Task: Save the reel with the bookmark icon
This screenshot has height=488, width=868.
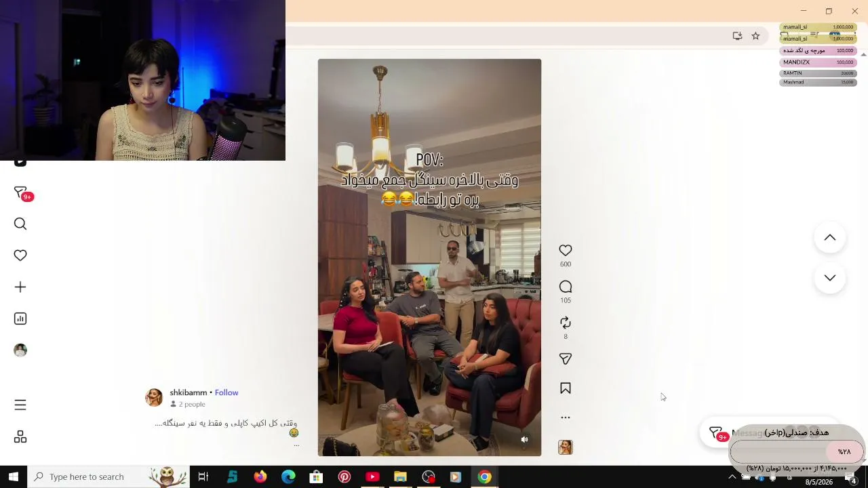Action: (566, 388)
